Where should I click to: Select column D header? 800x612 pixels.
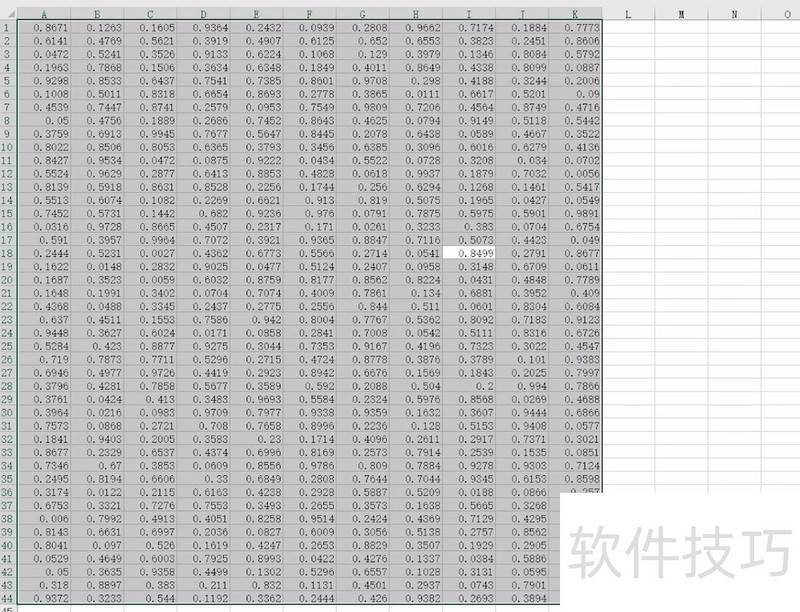[203, 14]
